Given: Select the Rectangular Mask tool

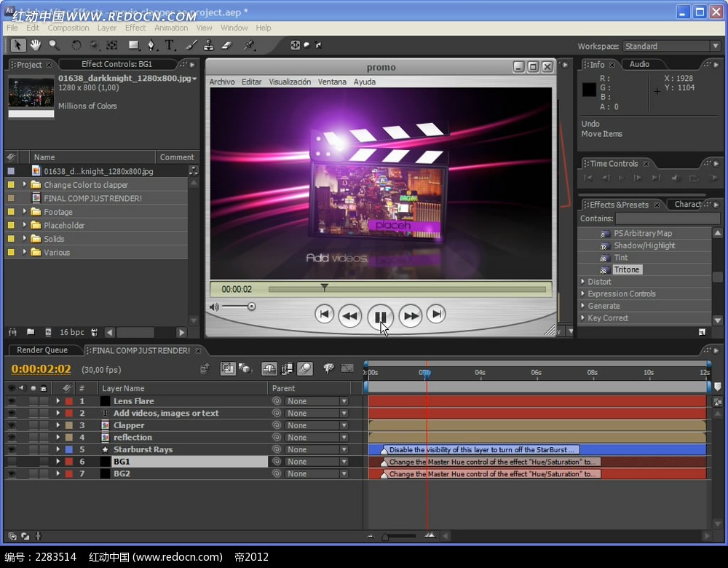Looking at the screenshot, I should click(x=134, y=45).
